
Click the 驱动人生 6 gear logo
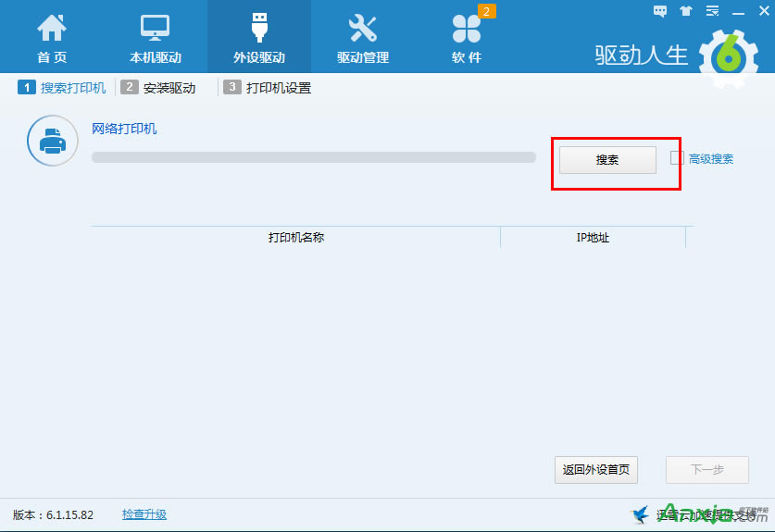coord(729,57)
